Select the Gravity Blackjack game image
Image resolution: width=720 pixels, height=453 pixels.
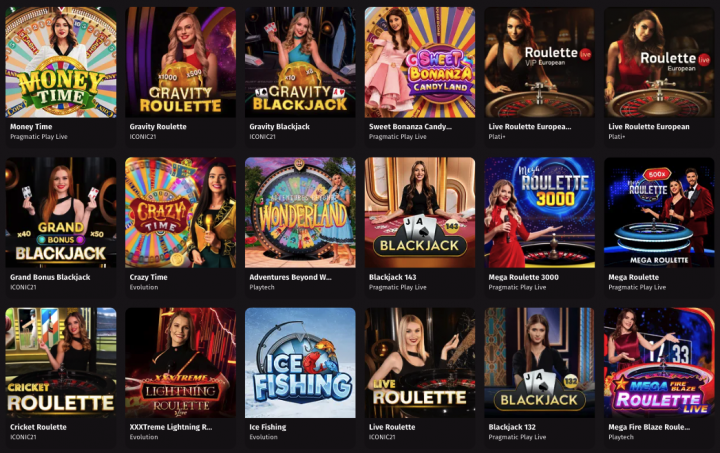(300, 62)
